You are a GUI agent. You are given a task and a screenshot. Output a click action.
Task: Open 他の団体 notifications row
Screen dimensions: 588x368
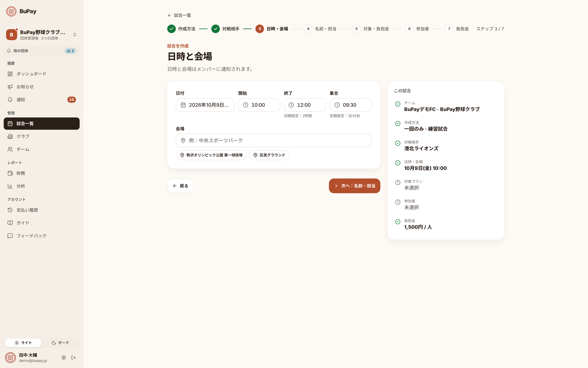(41, 51)
